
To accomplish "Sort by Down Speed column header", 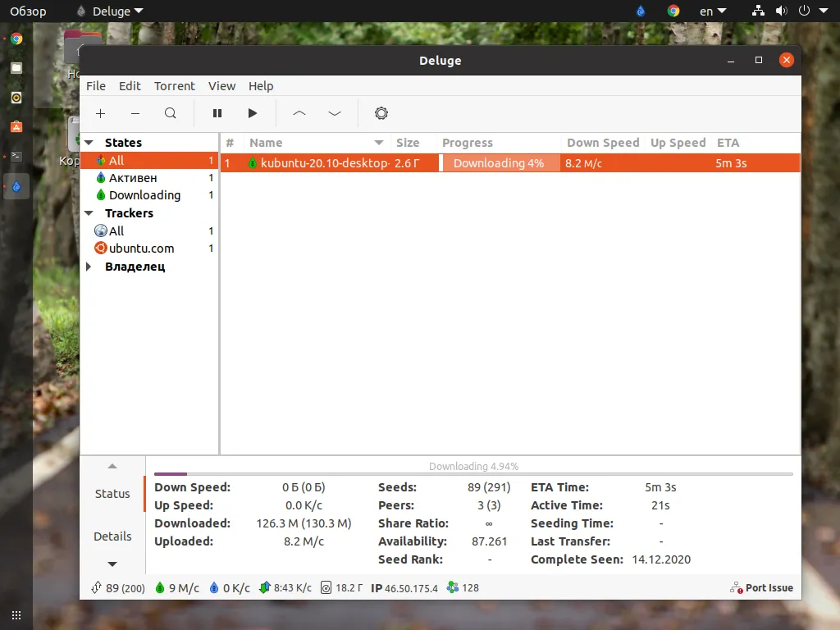I will (603, 143).
